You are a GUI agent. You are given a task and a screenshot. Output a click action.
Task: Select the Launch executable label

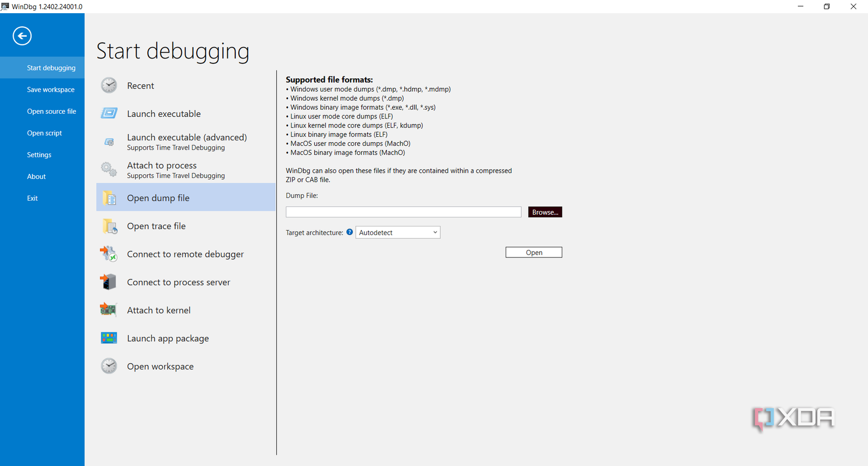coord(164,114)
